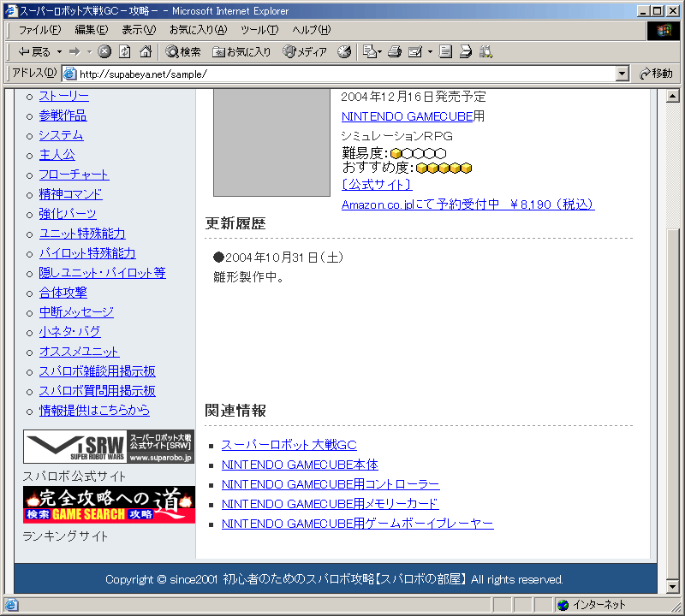Click the IE page icon in address bar

(70, 74)
